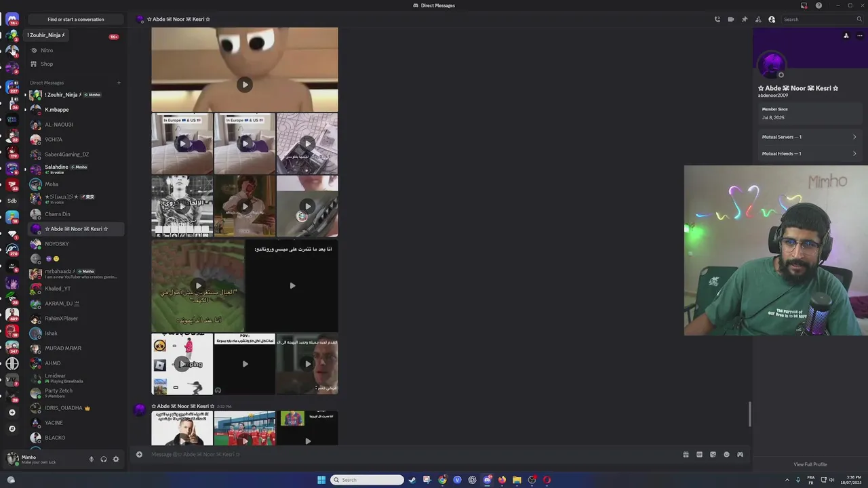Open the emoji picker

(726, 455)
